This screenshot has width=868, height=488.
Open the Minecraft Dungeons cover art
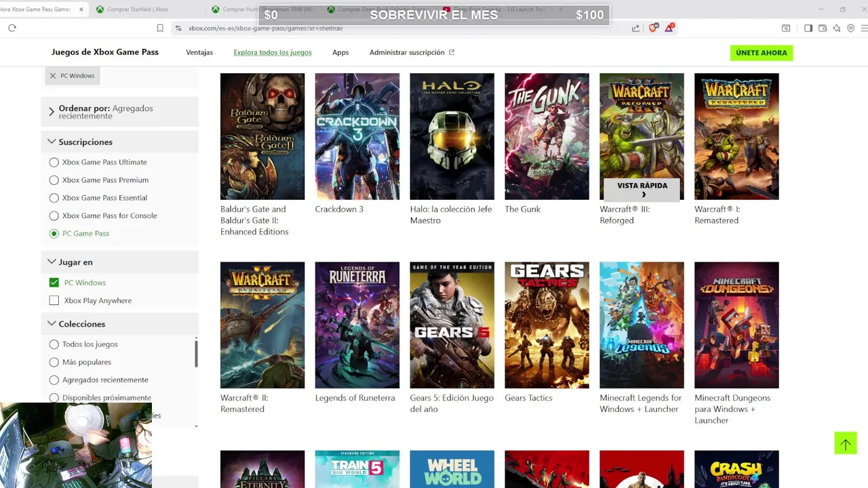[736, 325]
